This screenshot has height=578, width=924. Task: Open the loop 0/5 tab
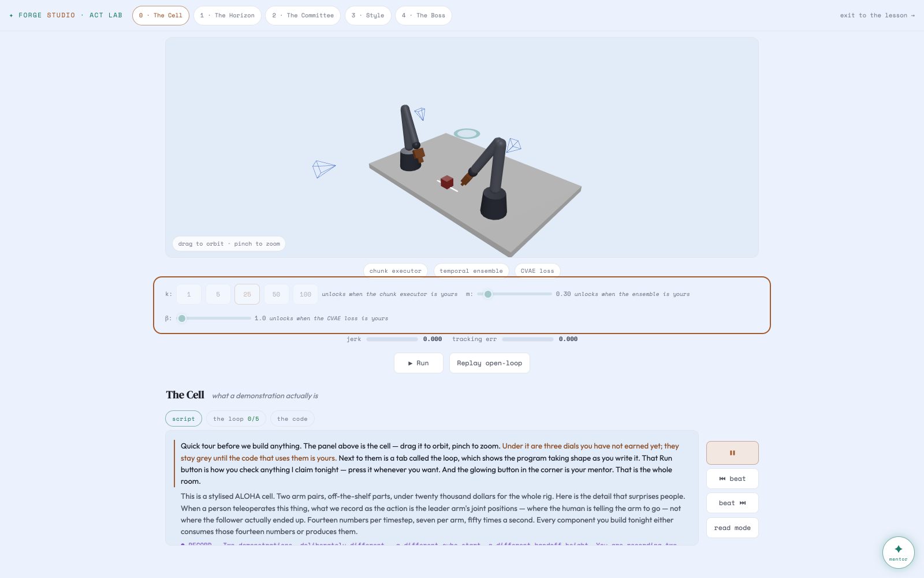236,418
